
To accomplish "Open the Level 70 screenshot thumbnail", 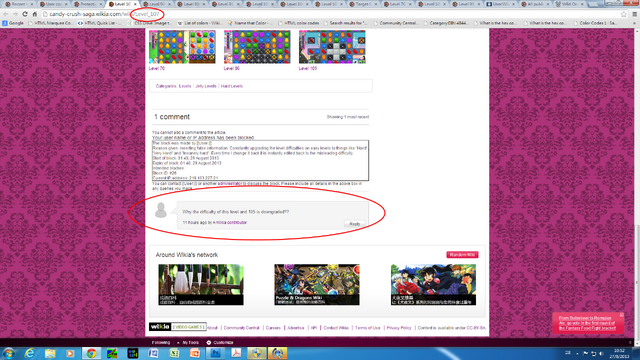I will 182,47.
